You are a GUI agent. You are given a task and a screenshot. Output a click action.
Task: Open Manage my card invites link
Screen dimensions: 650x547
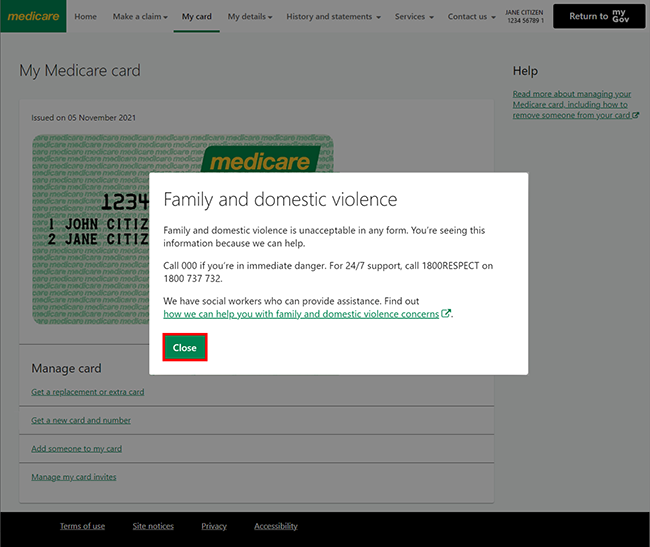coord(74,477)
